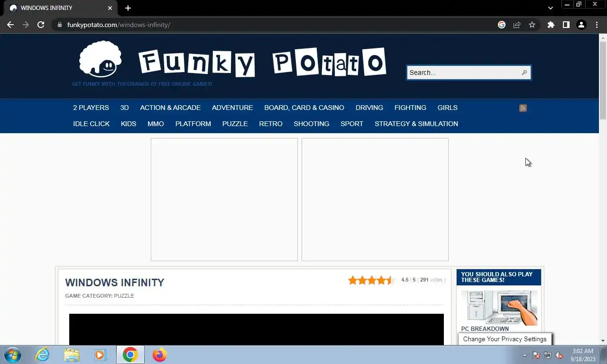
Task: Open the tab search chevron
Action: point(550,8)
